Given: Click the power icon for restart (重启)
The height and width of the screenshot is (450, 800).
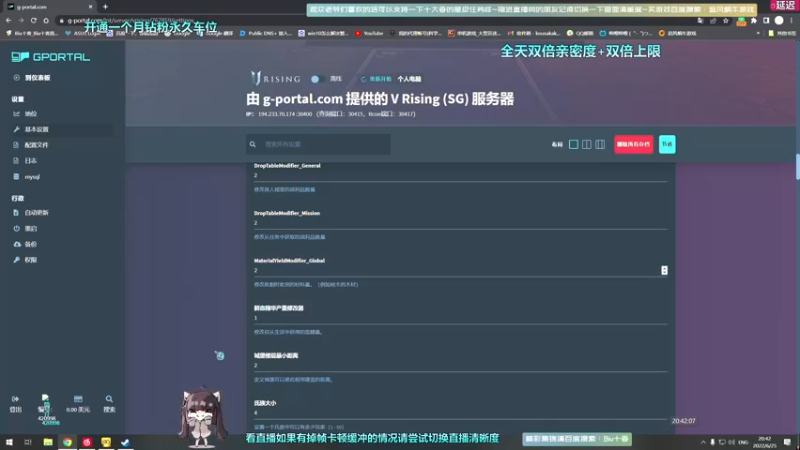Looking at the screenshot, I should tap(16, 229).
